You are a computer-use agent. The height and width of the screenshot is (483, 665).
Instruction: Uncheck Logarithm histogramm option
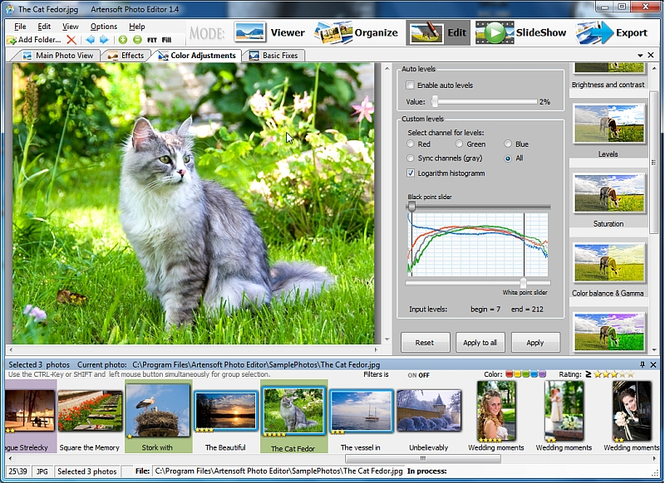411,173
